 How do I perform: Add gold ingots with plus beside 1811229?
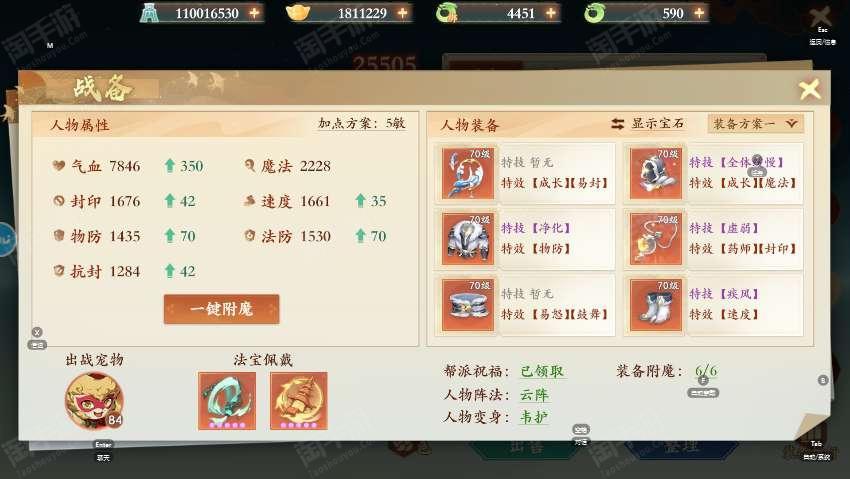click(x=402, y=12)
